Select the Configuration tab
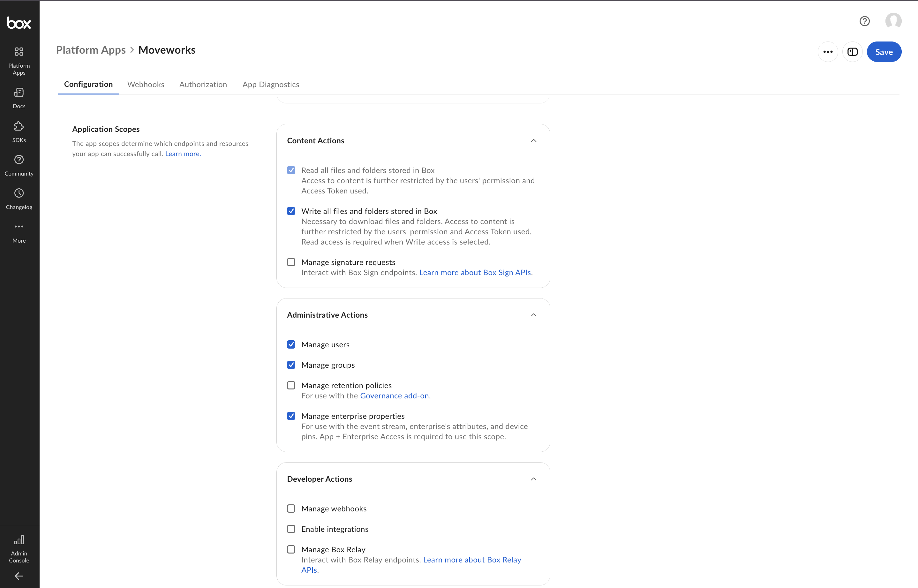The height and width of the screenshot is (588, 918). click(88, 84)
